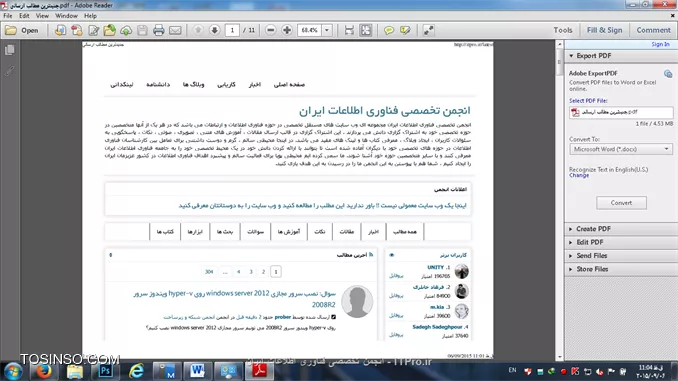Click the Change language link
This screenshot has height=381, width=678.
pos(579,176)
